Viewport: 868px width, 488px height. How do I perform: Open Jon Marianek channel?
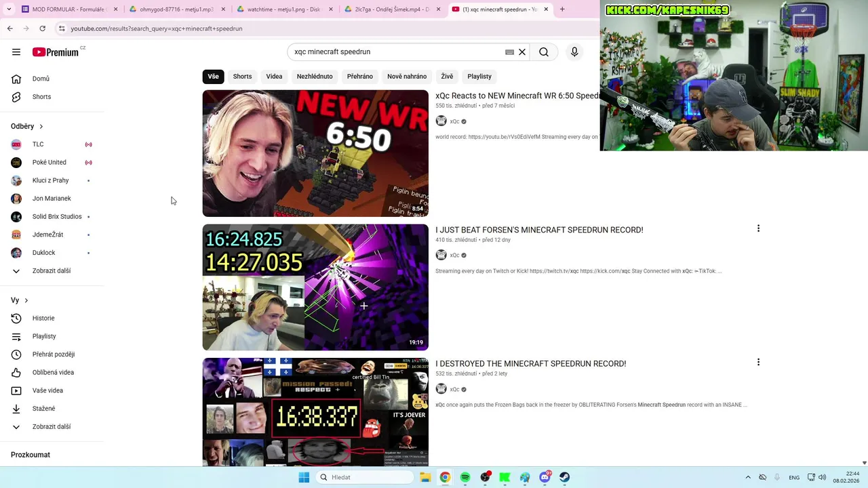(x=52, y=199)
